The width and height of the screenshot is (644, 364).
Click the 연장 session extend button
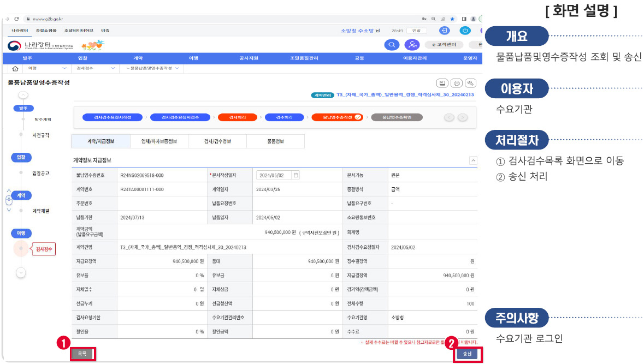(x=416, y=31)
